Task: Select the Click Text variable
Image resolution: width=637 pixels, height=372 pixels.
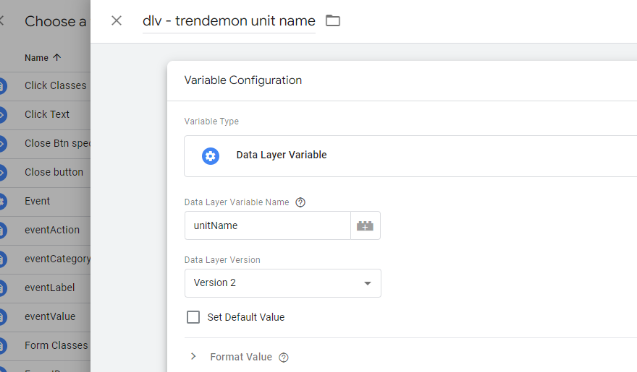Action: pyautogui.click(x=47, y=114)
